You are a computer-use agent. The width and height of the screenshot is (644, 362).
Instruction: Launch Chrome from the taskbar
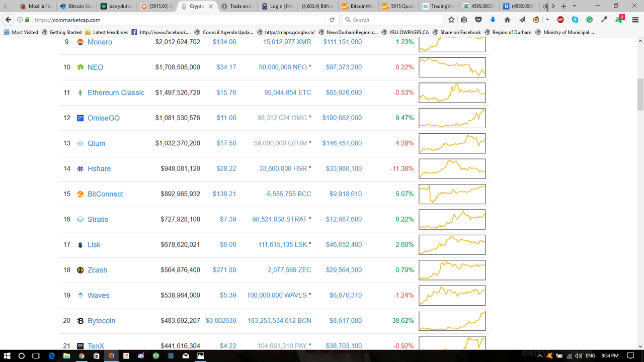[82, 355]
